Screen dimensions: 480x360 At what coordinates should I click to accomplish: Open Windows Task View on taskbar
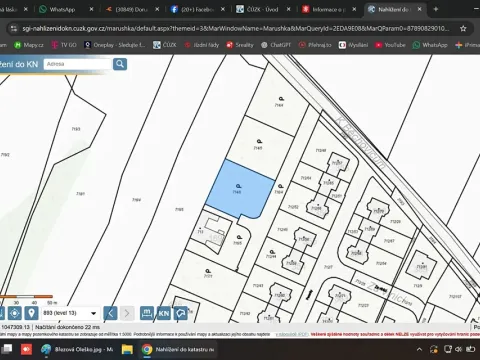[7, 349]
